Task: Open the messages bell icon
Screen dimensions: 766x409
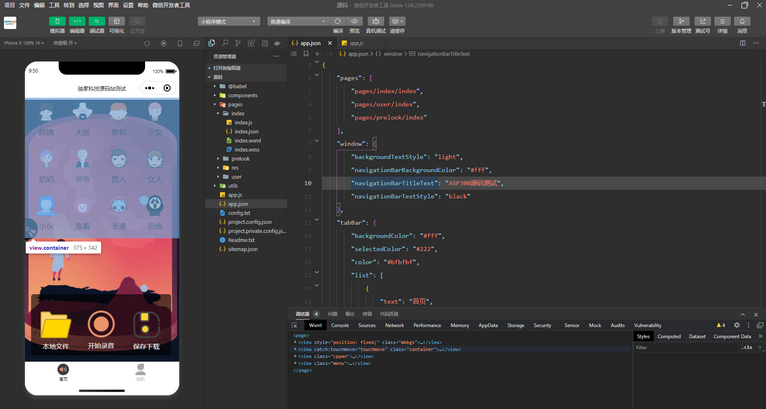Action: pos(742,21)
